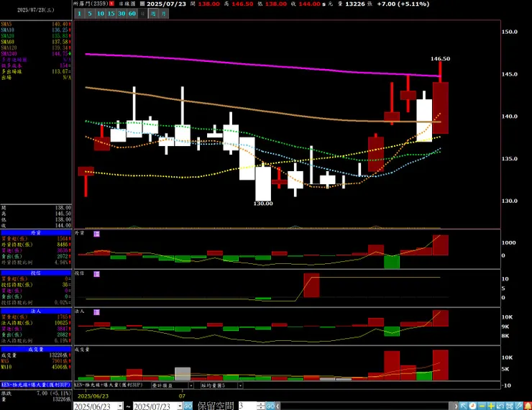Click the horizontal scrollbar left arrow
The height and width of the screenshot is (410, 532).
(x=278, y=406)
